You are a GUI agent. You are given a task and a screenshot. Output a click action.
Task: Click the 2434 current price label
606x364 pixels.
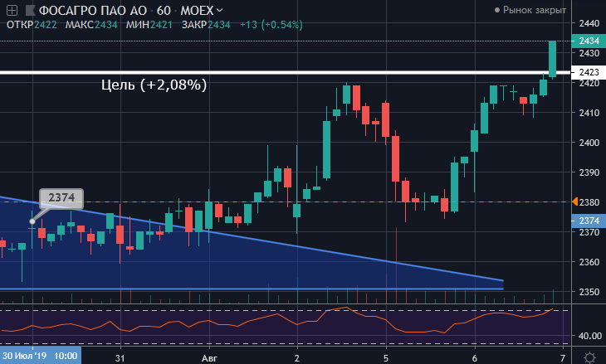click(589, 41)
